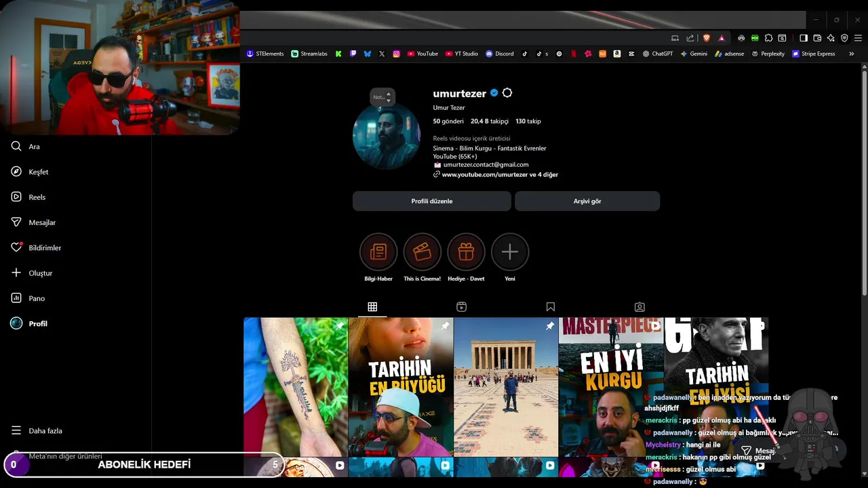Viewport: 868px width, 488px height.
Task: Open Stripe Express bookmark
Action: [814, 54]
